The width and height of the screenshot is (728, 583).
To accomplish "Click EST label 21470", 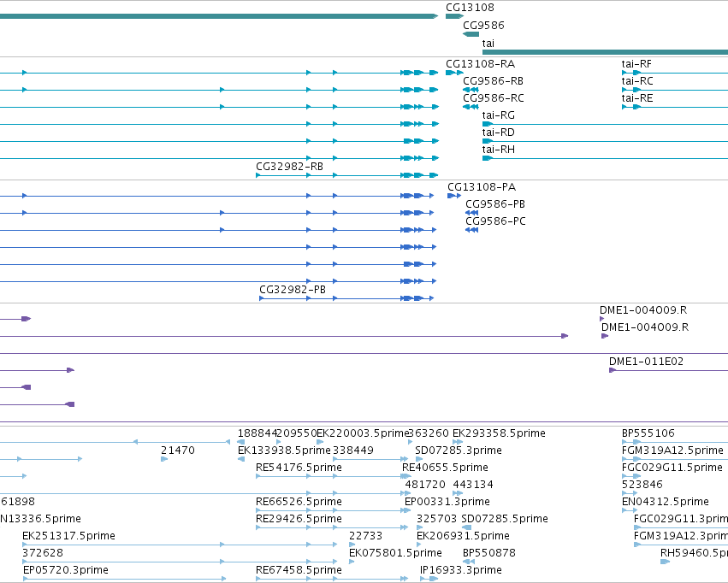I will [x=178, y=450].
